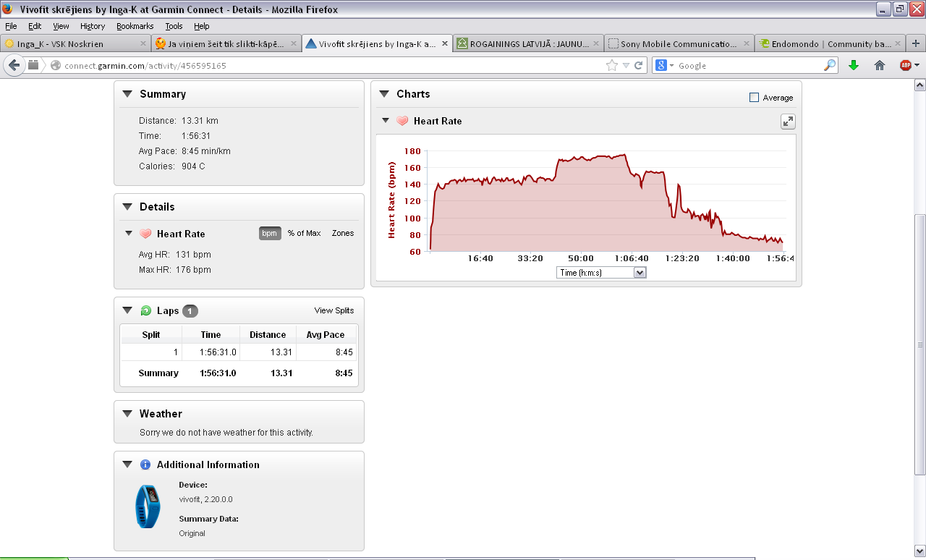This screenshot has height=560, width=926.
Task: Switch to the Endomondo Community tab
Action: (x=825, y=44)
